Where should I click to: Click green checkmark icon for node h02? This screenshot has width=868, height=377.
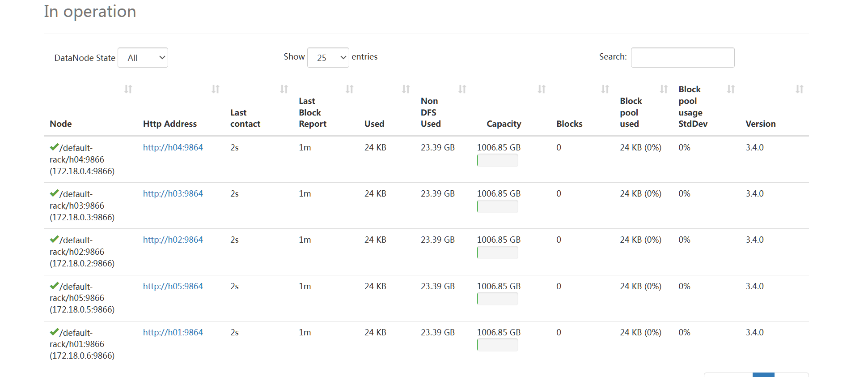click(54, 239)
